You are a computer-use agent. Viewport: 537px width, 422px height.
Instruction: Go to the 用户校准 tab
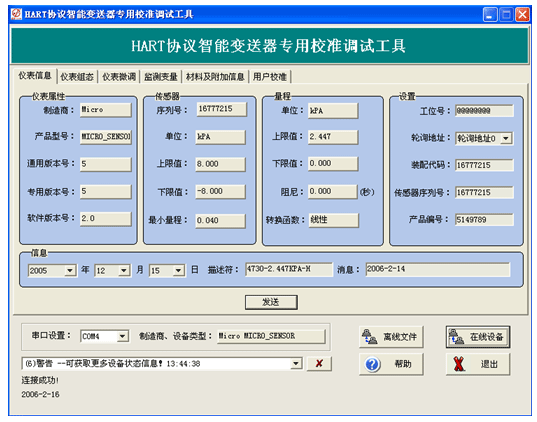[x=270, y=77]
